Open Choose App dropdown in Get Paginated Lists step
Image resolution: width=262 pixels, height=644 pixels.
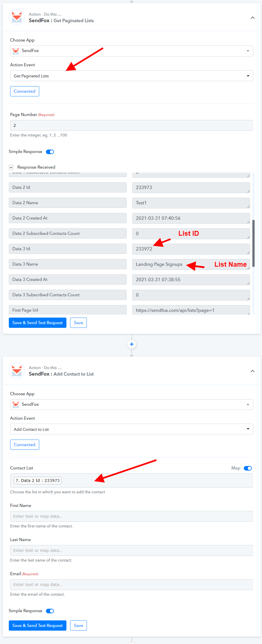point(131,51)
